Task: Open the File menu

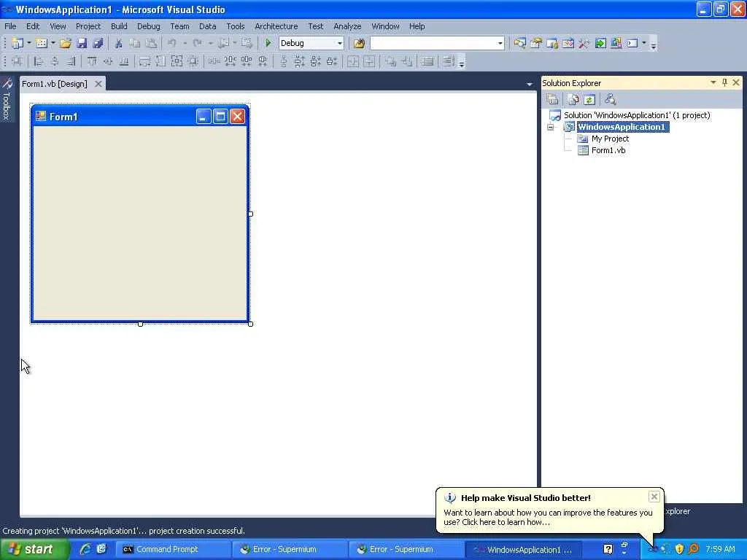Action: point(10,26)
